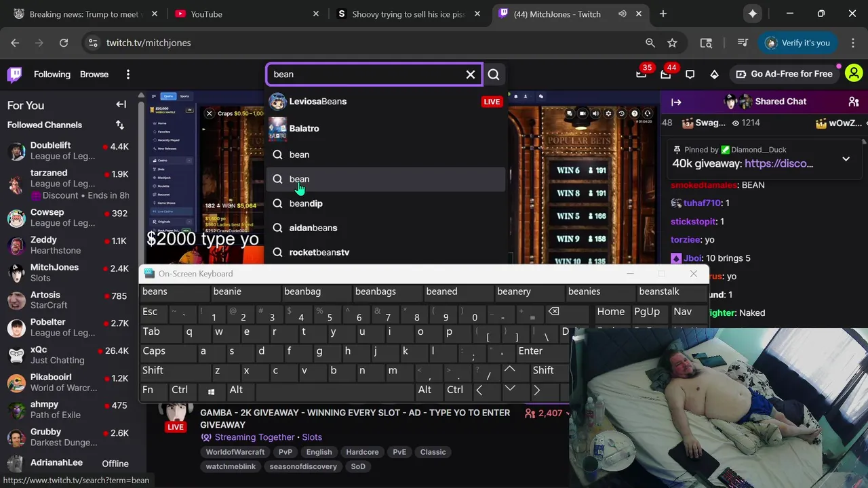Switch to the Breaking news Trump tab
The height and width of the screenshot is (488, 868).
click(86, 14)
